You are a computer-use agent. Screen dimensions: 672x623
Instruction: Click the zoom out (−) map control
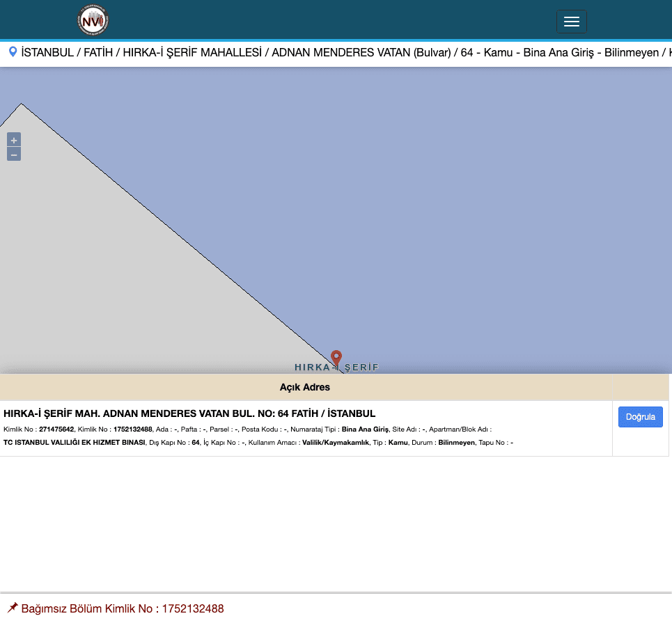(14, 154)
